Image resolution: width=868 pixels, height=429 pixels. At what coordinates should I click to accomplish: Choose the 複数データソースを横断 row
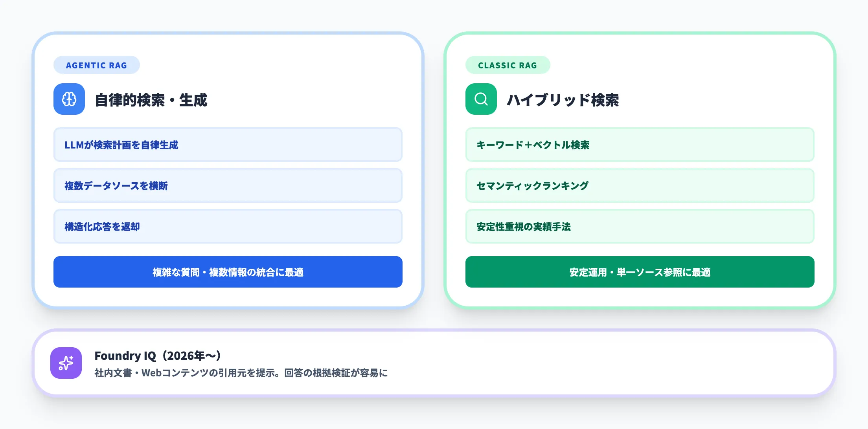coord(228,185)
